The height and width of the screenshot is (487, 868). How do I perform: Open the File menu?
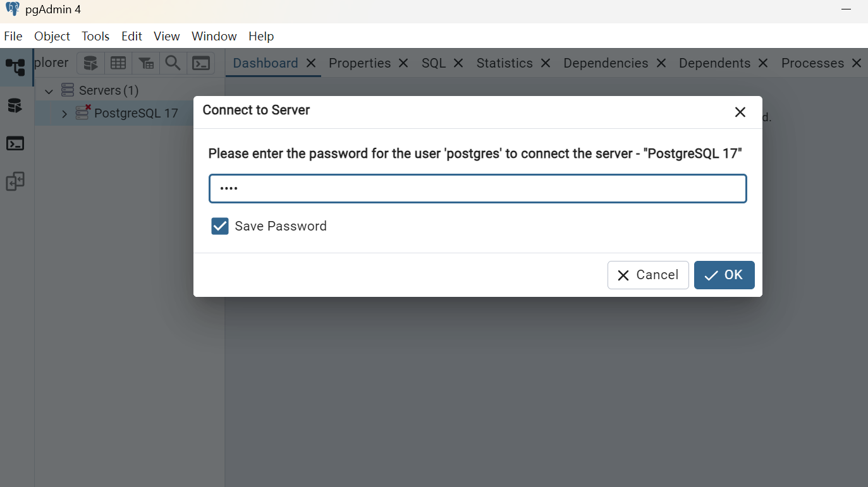tap(13, 36)
